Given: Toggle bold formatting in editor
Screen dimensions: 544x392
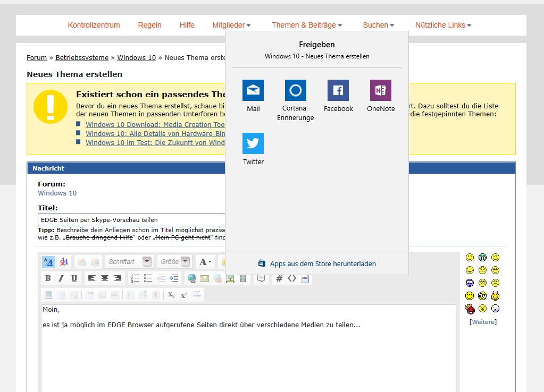Looking at the screenshot, I should pyautogui.click(x=48, y=278).
